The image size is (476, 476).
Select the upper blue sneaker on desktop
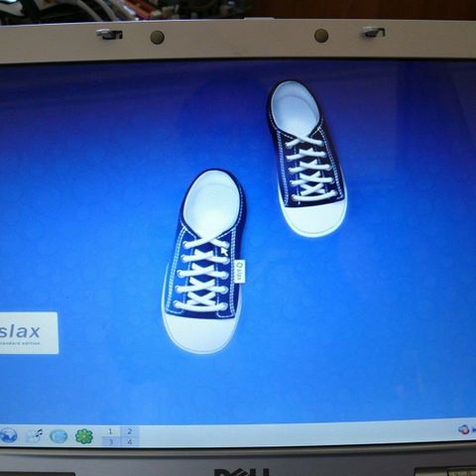307,159
